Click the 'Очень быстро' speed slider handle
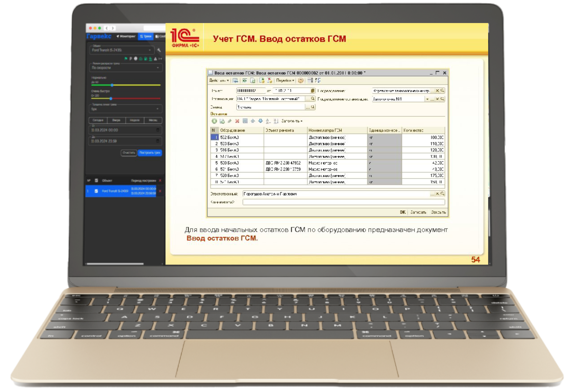The height and width of the screenshot is (392, 566). point(111,98)
